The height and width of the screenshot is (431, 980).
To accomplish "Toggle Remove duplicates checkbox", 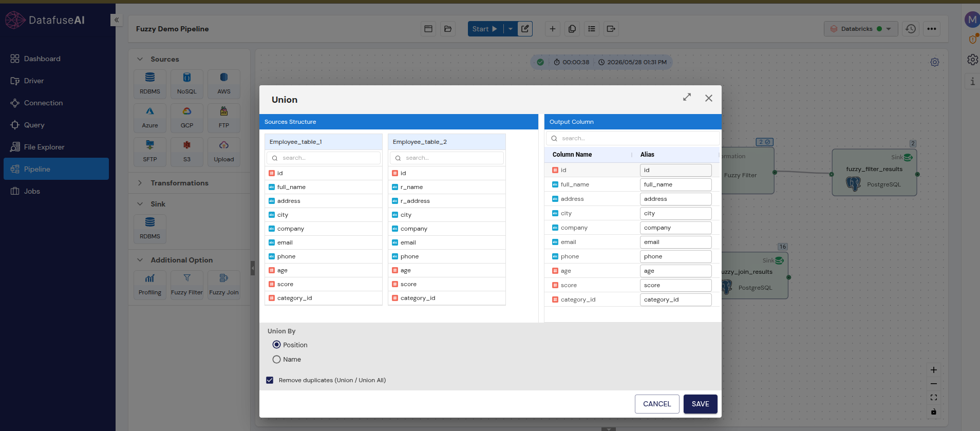I will [270, 380].
